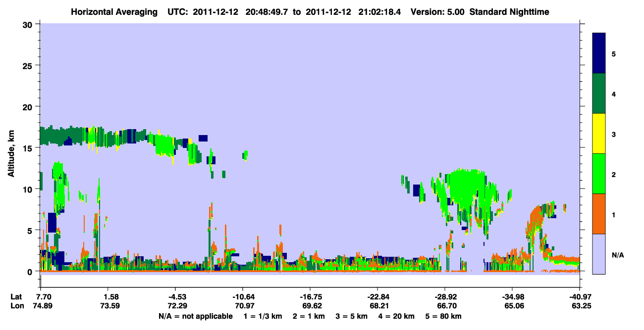Click legend text '3 = 5 km'
644x330 pixels.
[x=352, y=316]
